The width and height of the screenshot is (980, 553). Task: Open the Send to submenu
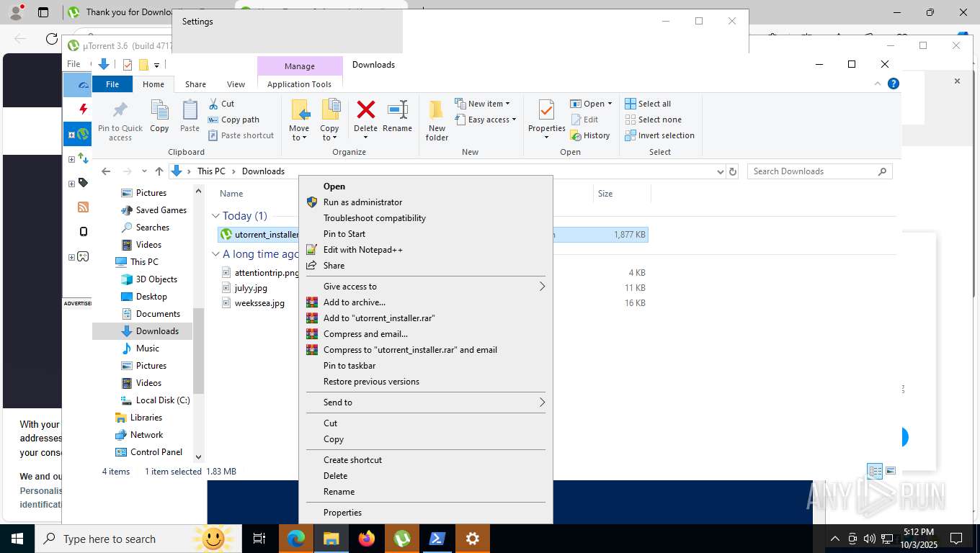pos(426,403)
